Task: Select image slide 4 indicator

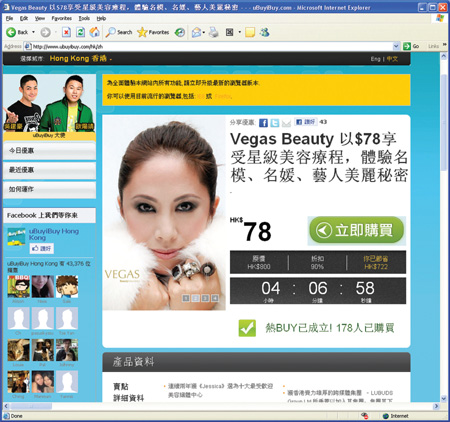Action: coord(215,298)
